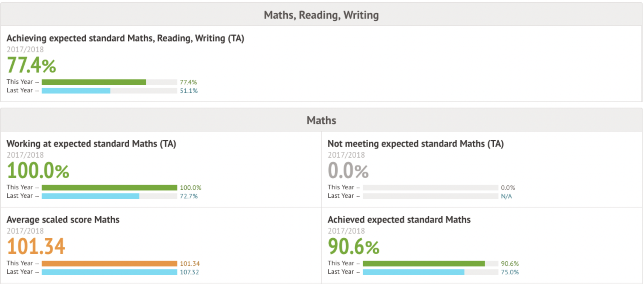Click the green This Year bar showing 100.0%
The image size is (644, 284).
109,188
